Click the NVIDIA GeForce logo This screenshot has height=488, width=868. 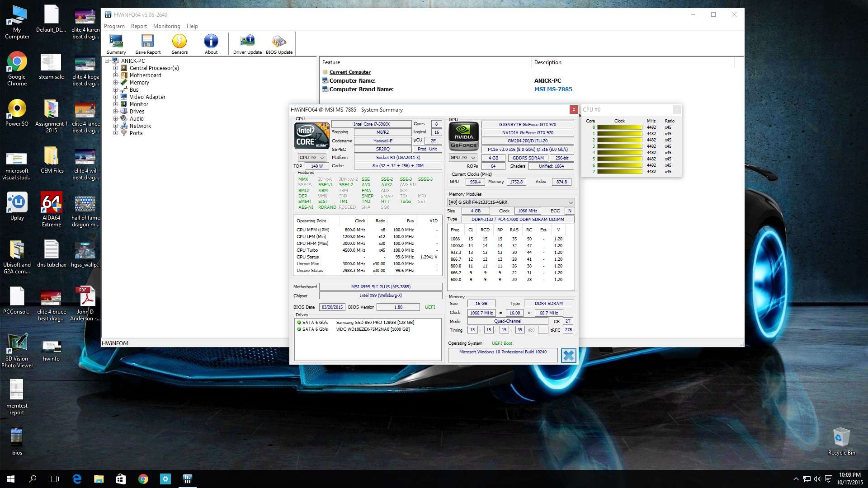463,136
